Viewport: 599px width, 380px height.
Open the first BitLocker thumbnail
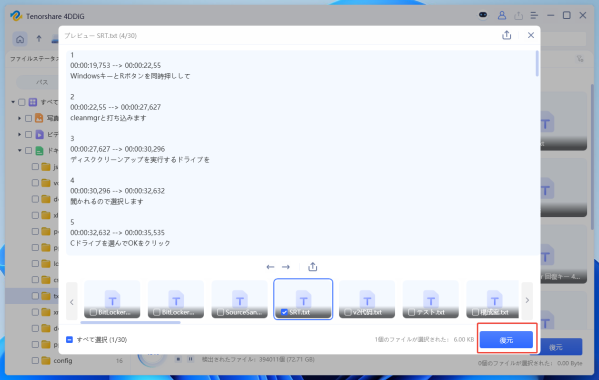coord(112,299)
